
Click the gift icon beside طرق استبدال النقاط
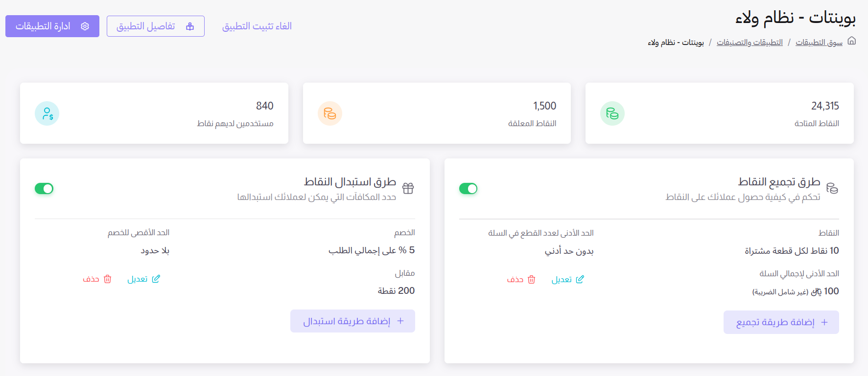tap(408, 188)
